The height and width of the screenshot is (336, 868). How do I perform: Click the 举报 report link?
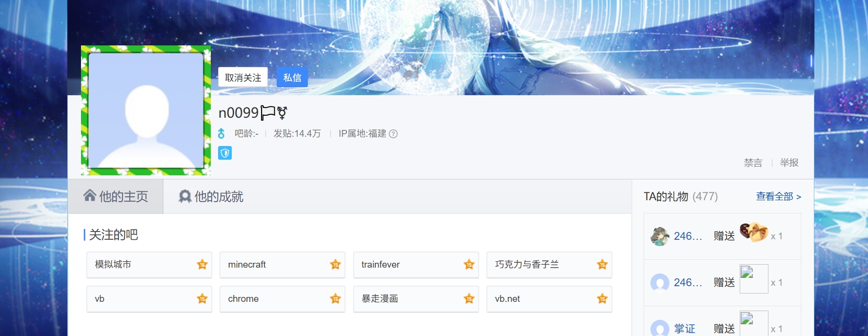point(789,163)
